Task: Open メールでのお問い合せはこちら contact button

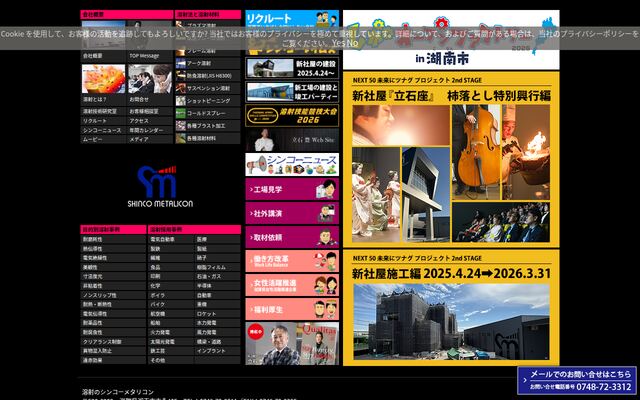Action: (x=577, y=380)
